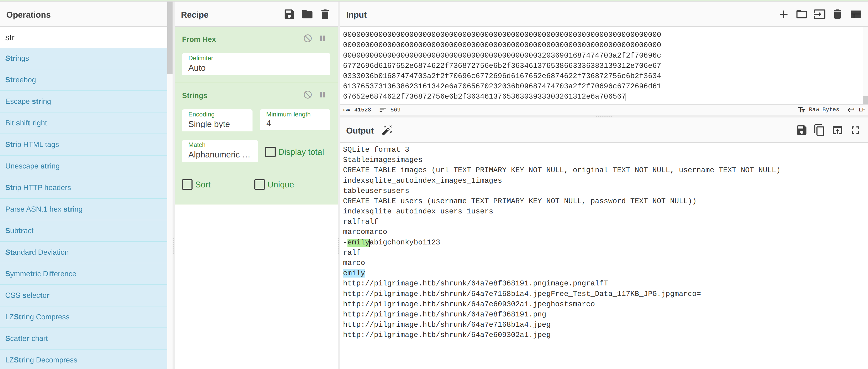Click the From Hex operation title
This screenshot has width=868, height=369.
click(199, 39)
